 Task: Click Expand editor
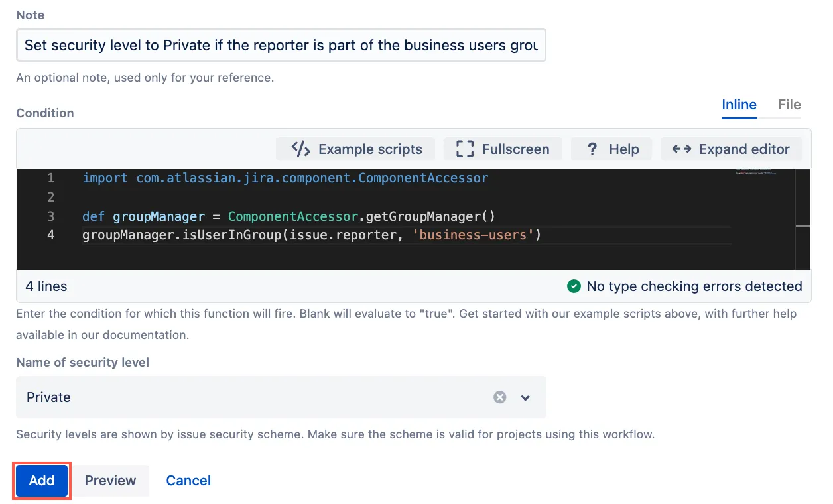(x=731, y=149)
